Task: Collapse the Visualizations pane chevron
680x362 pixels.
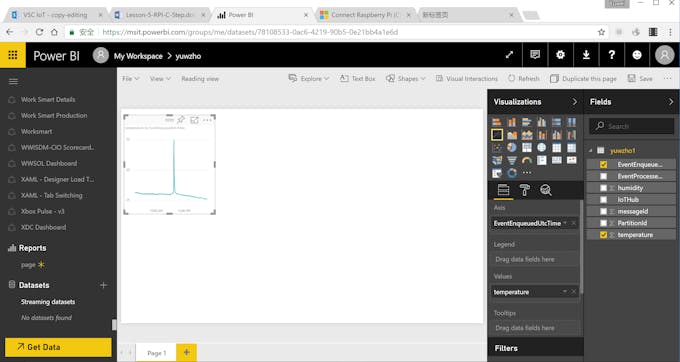Action: (575, 102)
